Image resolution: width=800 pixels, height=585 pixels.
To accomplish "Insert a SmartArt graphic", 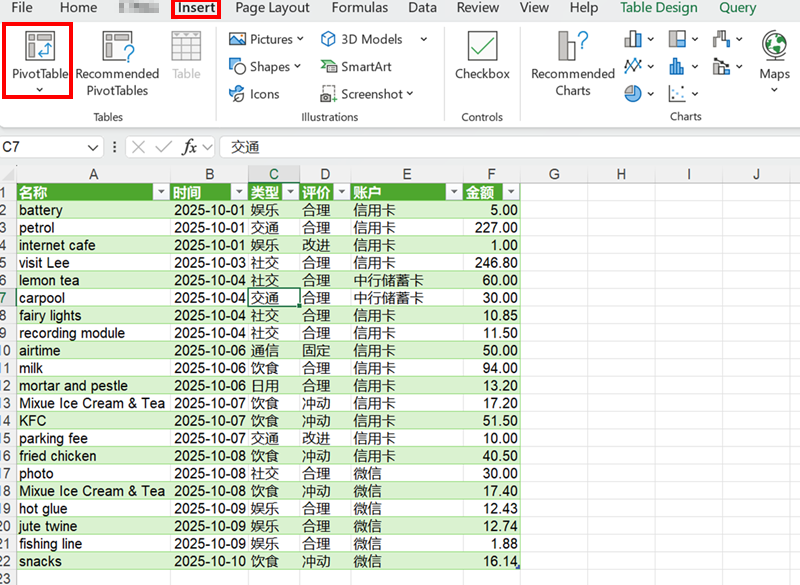I will click(356, 67).
